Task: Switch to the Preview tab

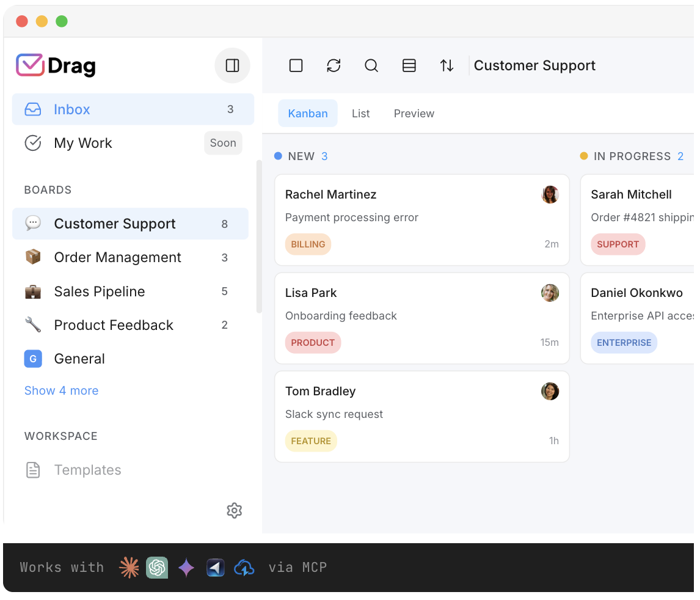Action: (x=414, y=114)
